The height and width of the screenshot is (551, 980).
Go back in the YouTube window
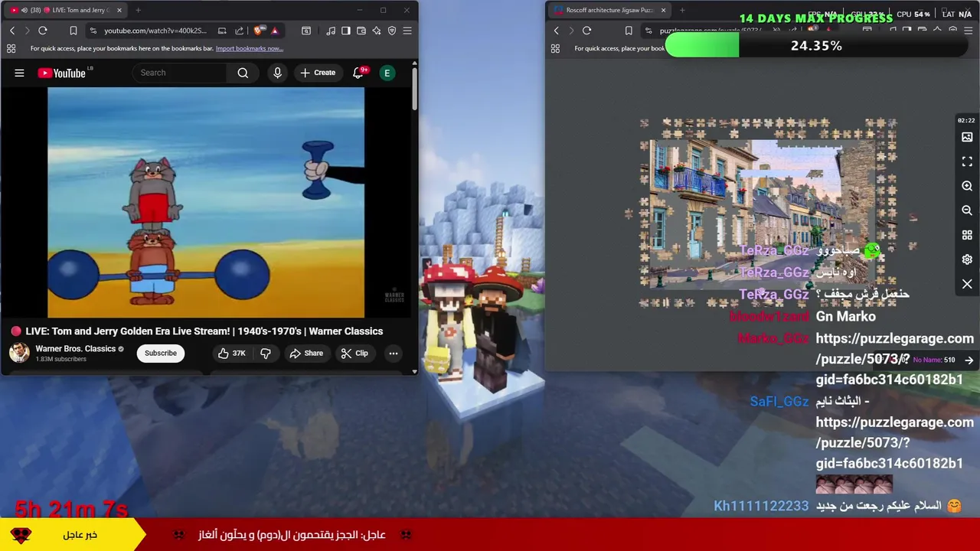pos(12,31)
